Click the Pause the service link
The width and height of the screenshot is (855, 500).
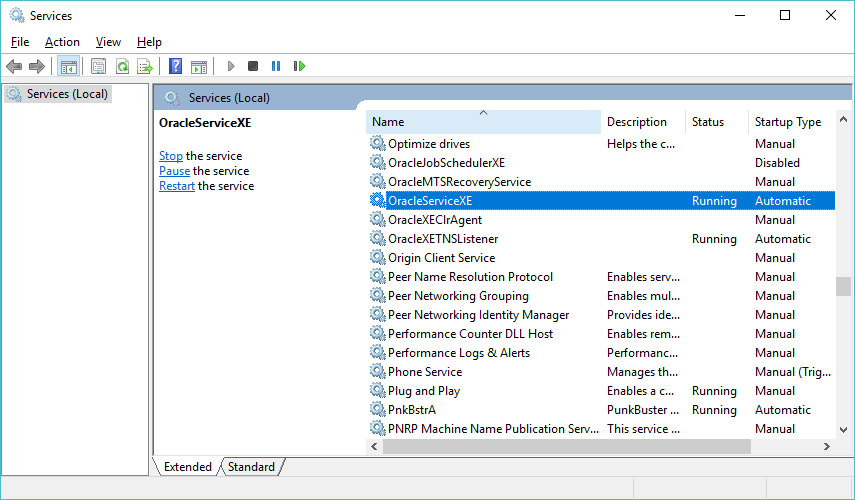pyautogui.click(x=174, y=171)
